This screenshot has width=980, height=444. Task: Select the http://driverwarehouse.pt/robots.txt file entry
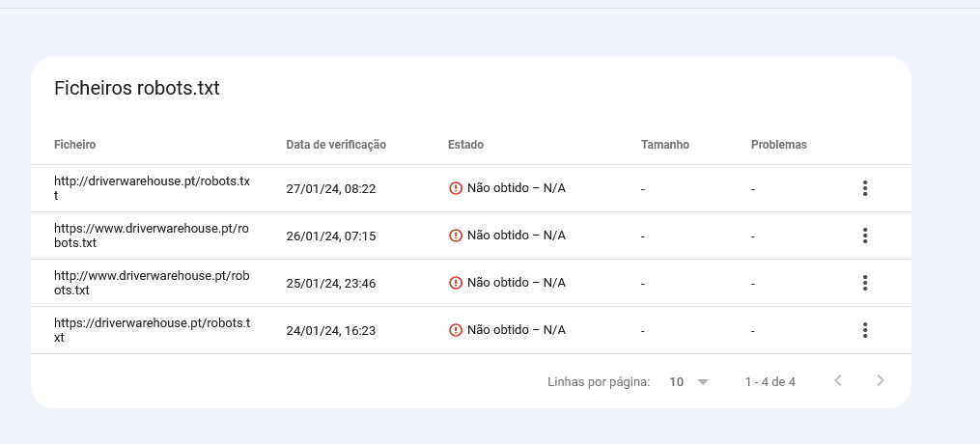click(152, 188)
